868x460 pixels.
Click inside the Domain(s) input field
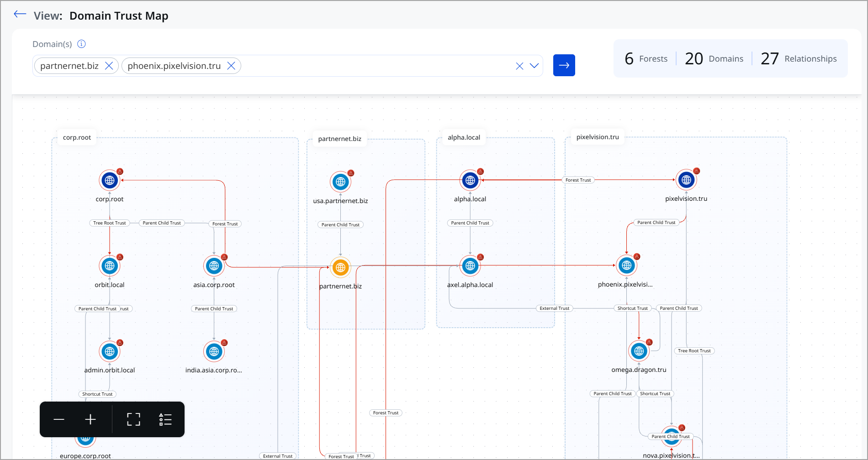point(375,66)
